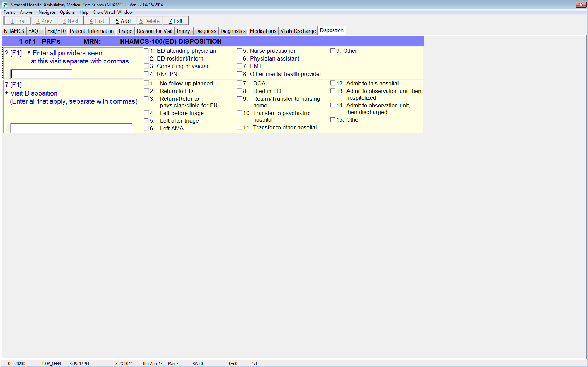Viewport: 588px width, 367px height.
Task: Focus the providers seen input field
Action: [x=41, y=74]
